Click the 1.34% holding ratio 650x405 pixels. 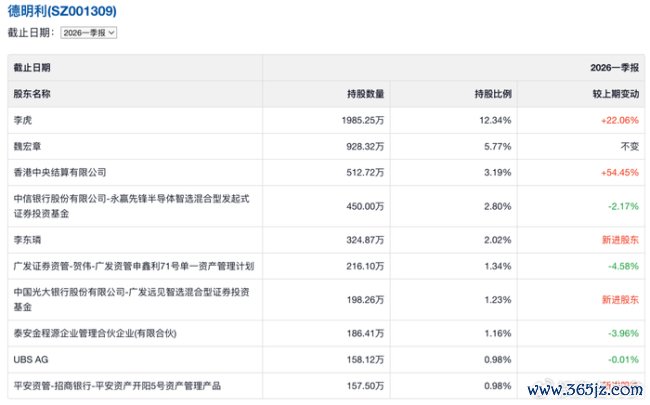[497, 266]
